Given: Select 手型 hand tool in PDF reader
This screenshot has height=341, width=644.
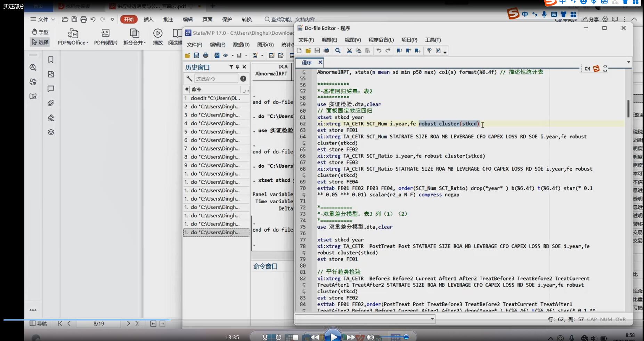Looking at the screenshot, I should [40, 32].
